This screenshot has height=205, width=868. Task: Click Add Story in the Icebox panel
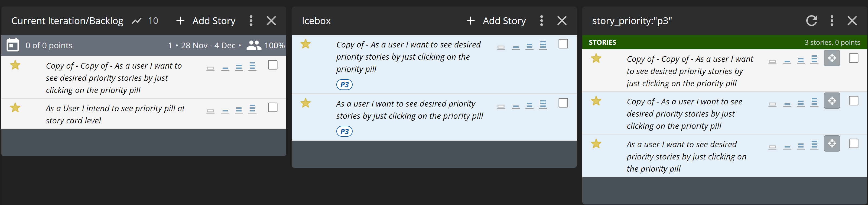coord(496,21)
